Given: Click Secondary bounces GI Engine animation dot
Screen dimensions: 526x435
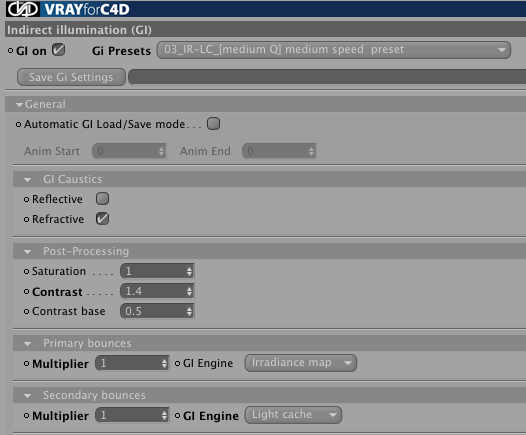Looking at the screenshot, I should point(177,416).
